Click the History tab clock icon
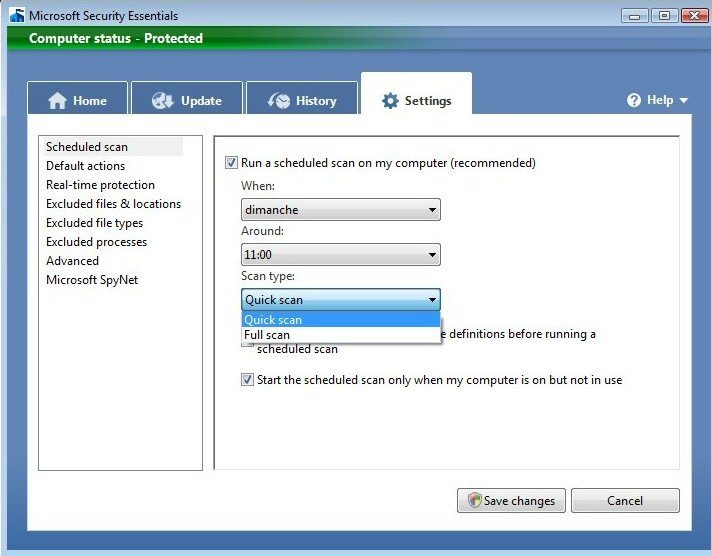712x556 pixels. [279, 100]
